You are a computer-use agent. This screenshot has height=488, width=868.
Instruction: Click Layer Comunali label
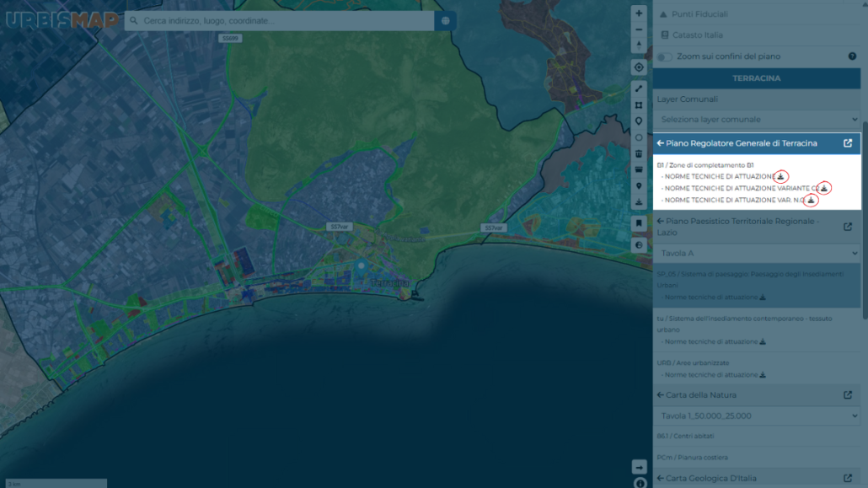688,99
